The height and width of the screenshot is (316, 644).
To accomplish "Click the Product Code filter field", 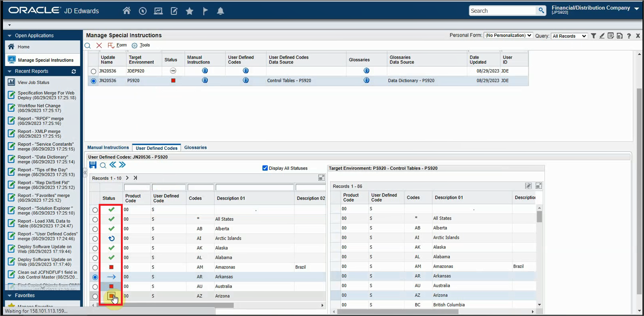I will coord(137,187).
